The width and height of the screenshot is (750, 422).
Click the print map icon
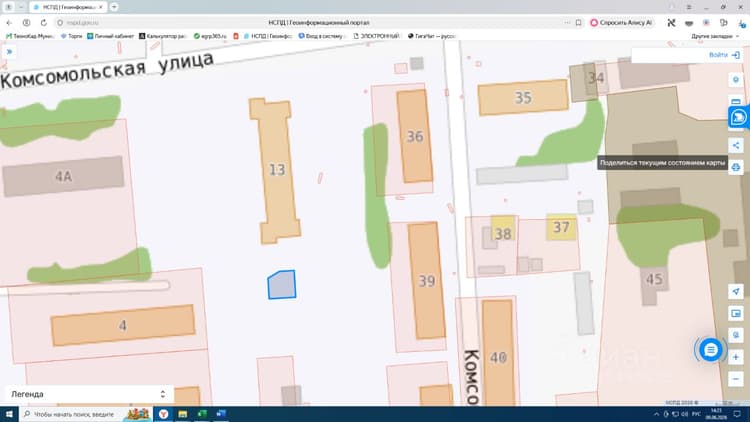coord(736,167)
